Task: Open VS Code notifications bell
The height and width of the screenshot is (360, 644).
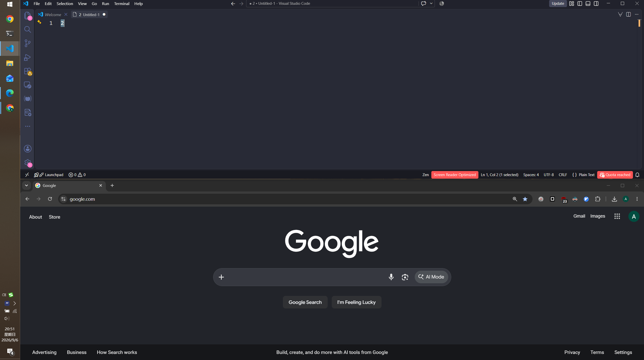Action: (637, 175)
